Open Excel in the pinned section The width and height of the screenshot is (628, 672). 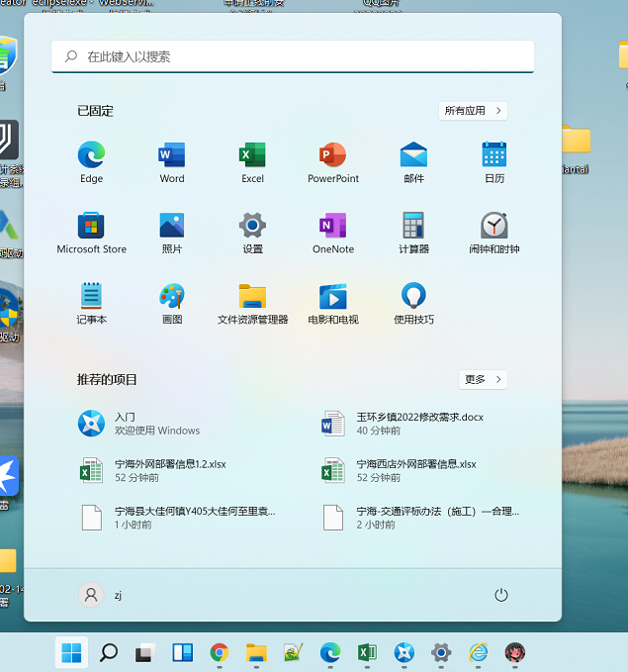pos(252,162)
